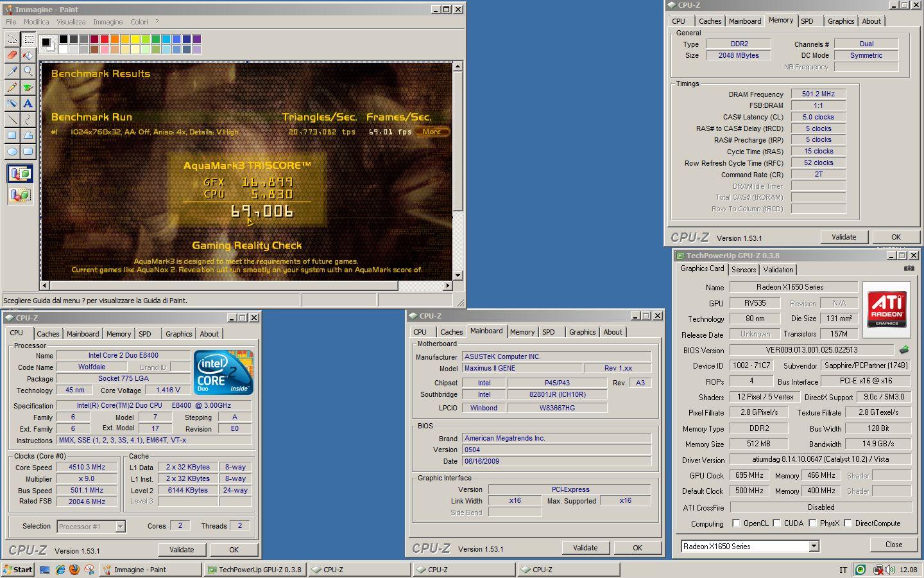Click the GPU-Z screenshot camera icon
This screenshot has height=578, width=924.
[x=909, y=268]
